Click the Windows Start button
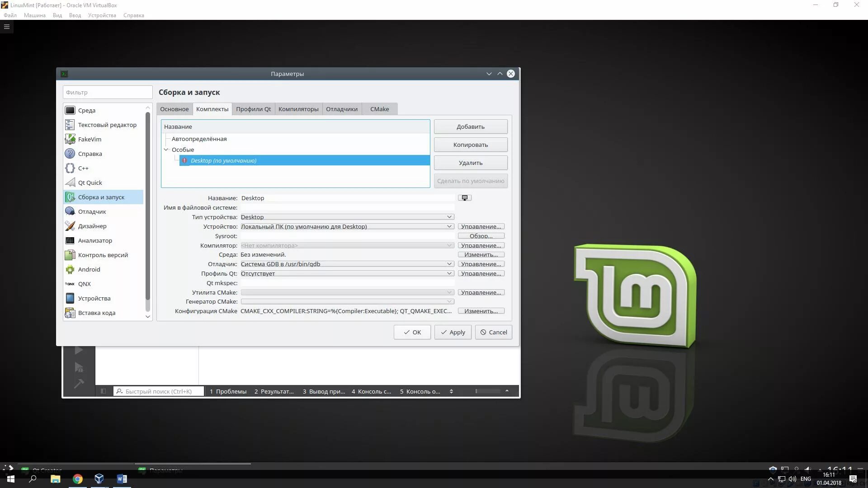Screen dimensions: 868x488 pos(11,479)
